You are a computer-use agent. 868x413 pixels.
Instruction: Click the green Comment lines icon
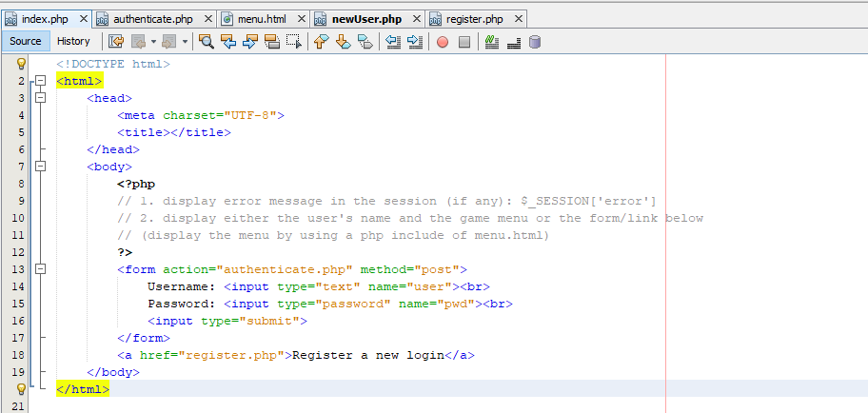click(x=491, y=42)
